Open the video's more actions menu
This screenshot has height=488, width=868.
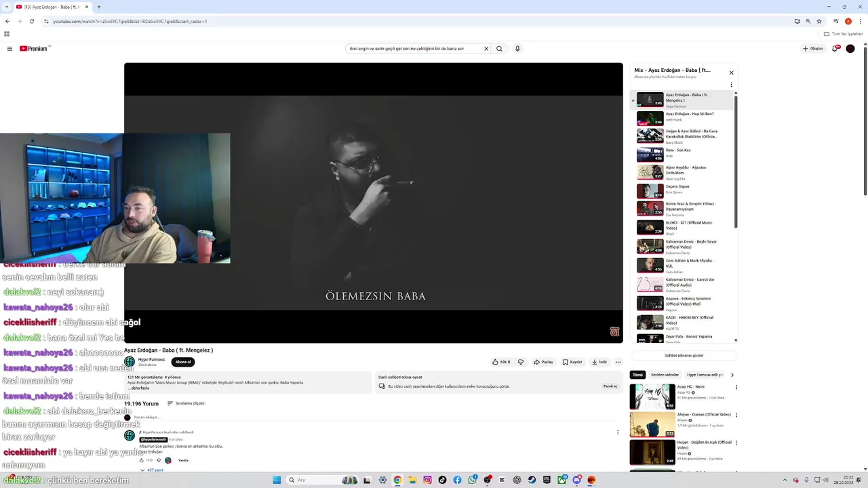618,362
